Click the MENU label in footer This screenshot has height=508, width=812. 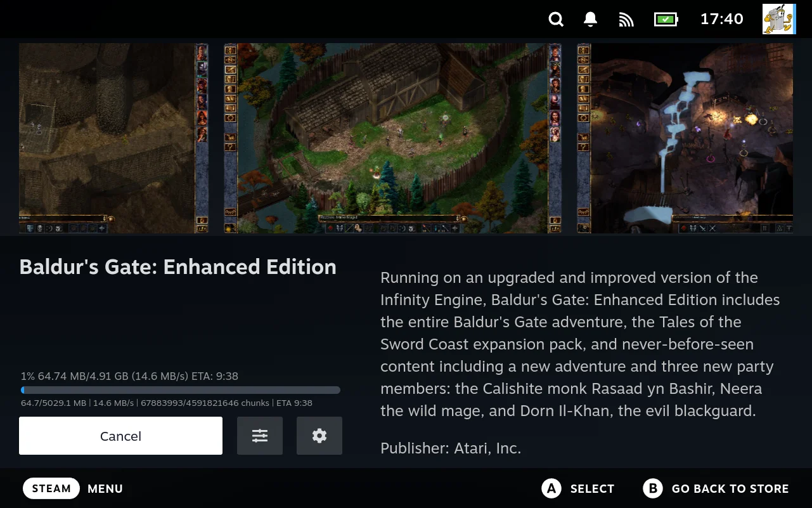point(105,488)
